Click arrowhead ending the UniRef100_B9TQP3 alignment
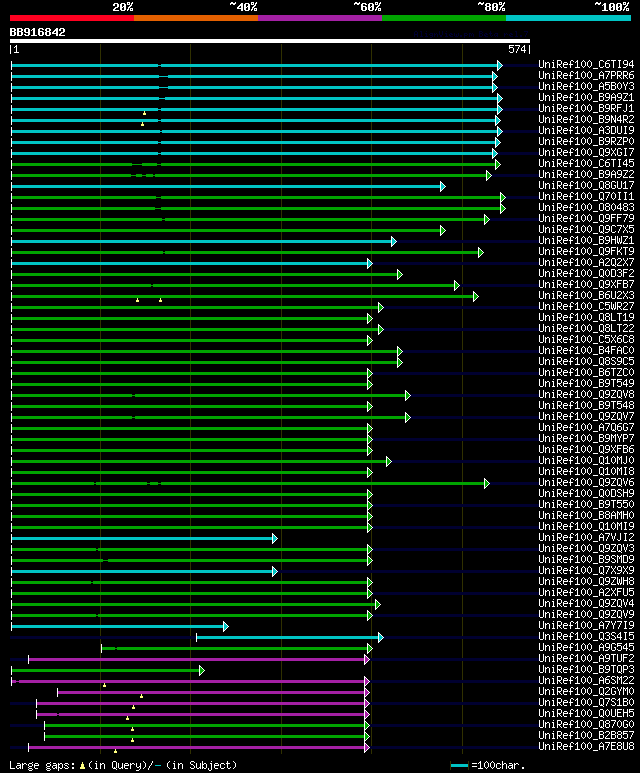The height and width of the screenshot is (773, 640). pyautogui.click(x=202, y=670)
